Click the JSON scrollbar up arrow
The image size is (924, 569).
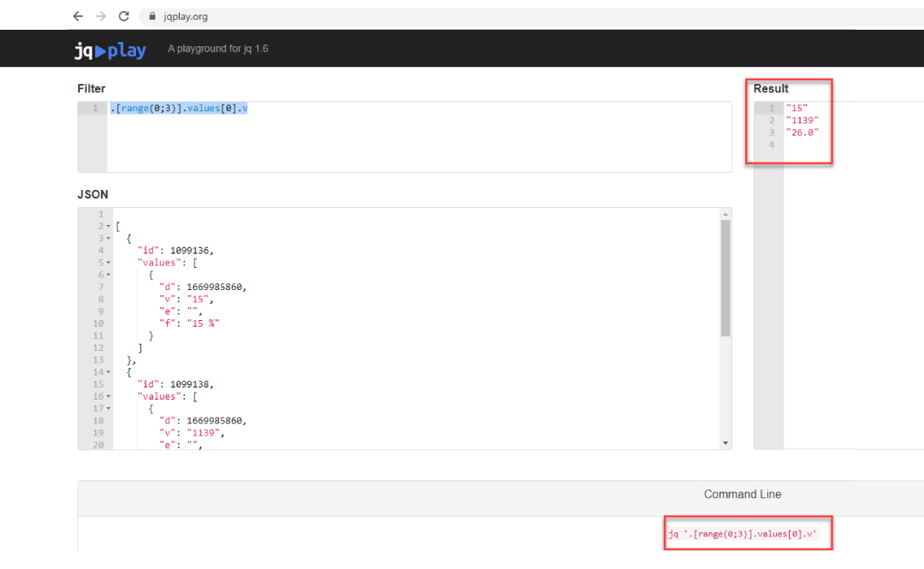point(726,214)
